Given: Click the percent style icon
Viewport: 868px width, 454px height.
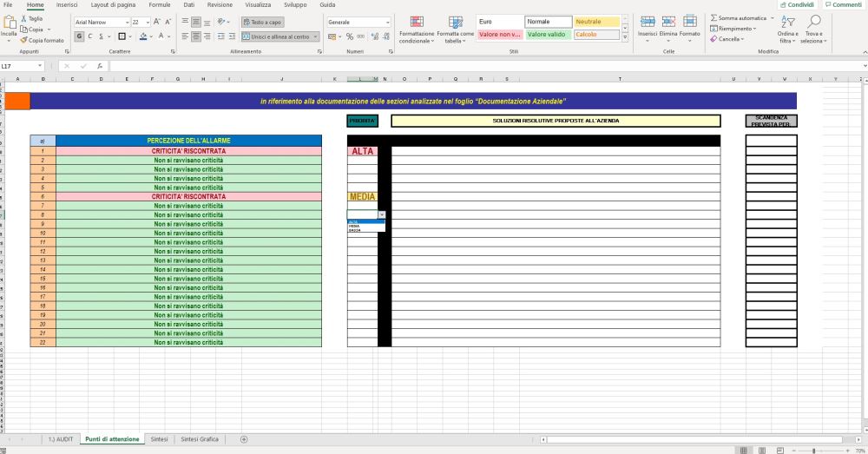Looking at the screenshot, I should click(x=349, y=36).
